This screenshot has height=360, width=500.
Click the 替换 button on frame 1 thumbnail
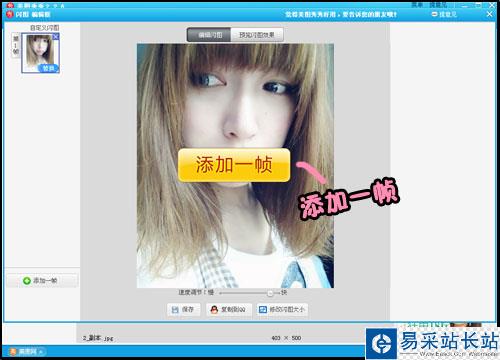click(49, 68)
